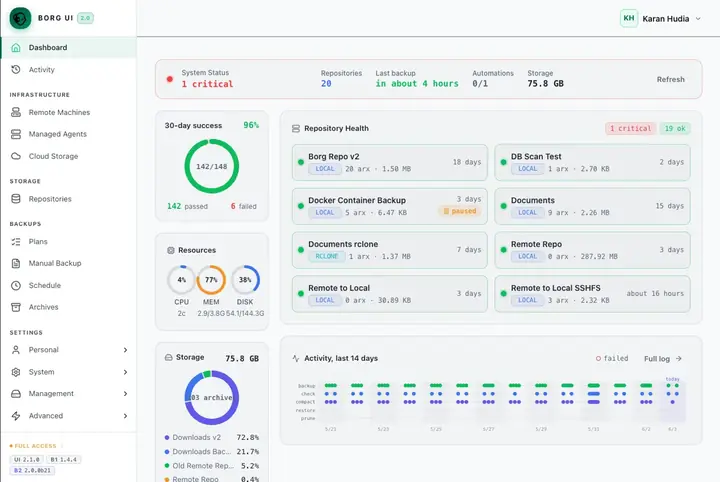Click the Activity history icon
Screen dimensions: 720x482
point(16,70)
